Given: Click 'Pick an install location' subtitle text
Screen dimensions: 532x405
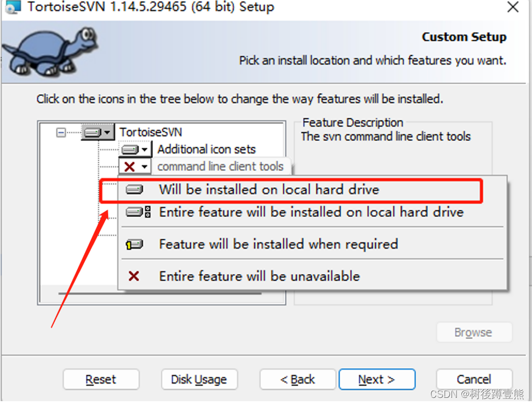Looking at the screenshot, I should 373,60.
